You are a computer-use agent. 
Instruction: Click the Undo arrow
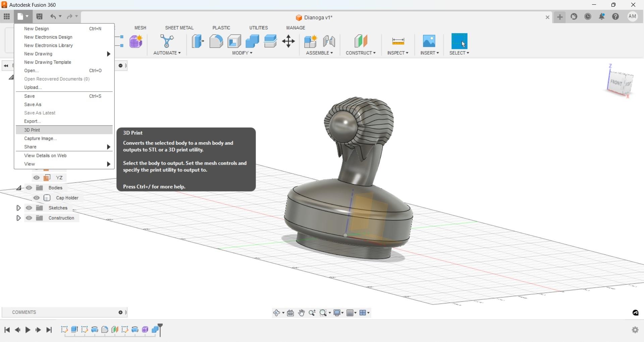pyautogui.click(x=53, y=16)
